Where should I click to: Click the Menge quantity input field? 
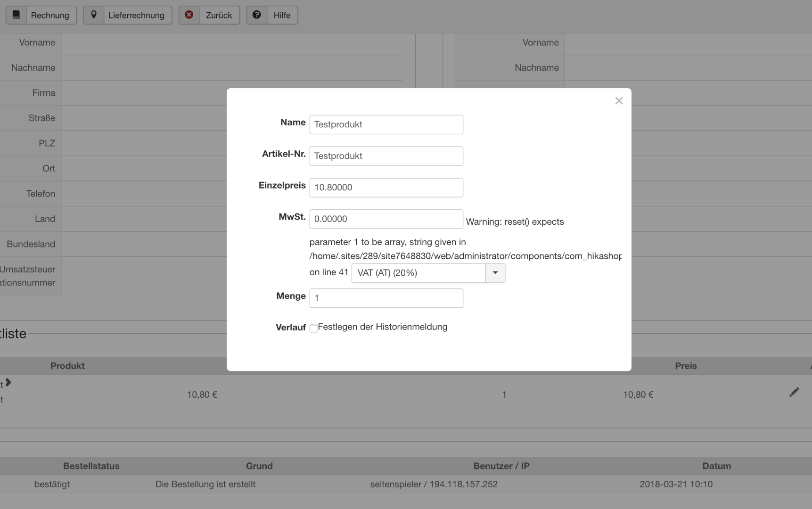pyautogui.click(x=386, y=298)
